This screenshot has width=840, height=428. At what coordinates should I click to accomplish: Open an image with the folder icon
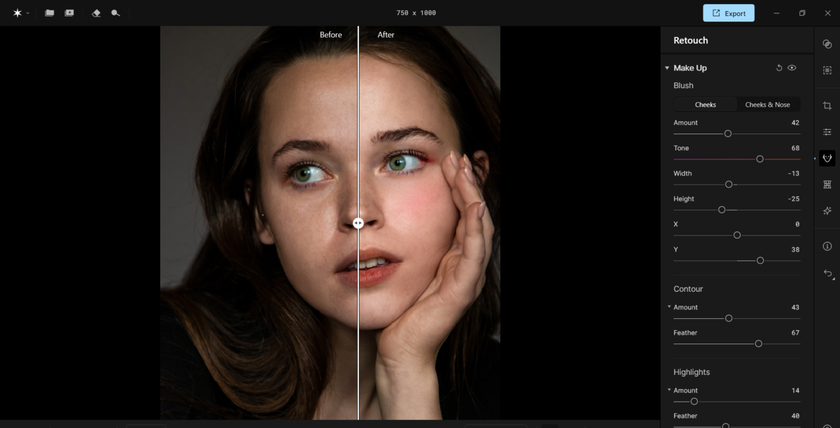49,13
